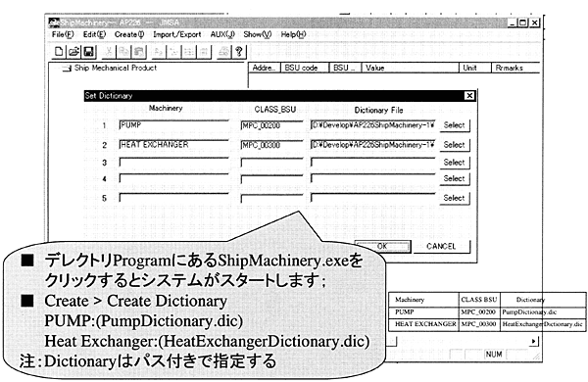Click the empty Machinery field in row 4
The image size is (588, 382).
174,179
